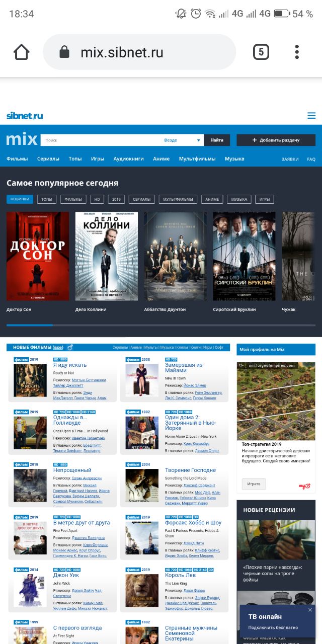
Task: Click the (все) link in Новые фильмы
Action: point(58,348)
